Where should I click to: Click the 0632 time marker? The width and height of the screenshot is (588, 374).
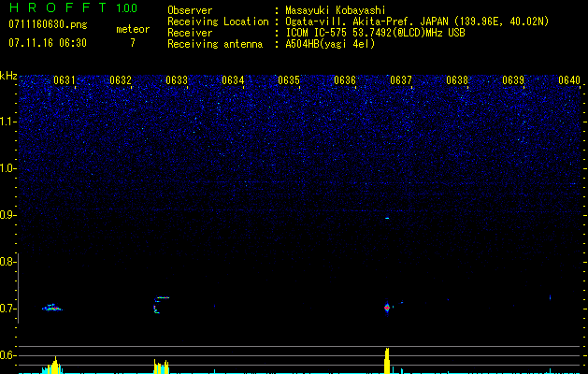[121, 80]
